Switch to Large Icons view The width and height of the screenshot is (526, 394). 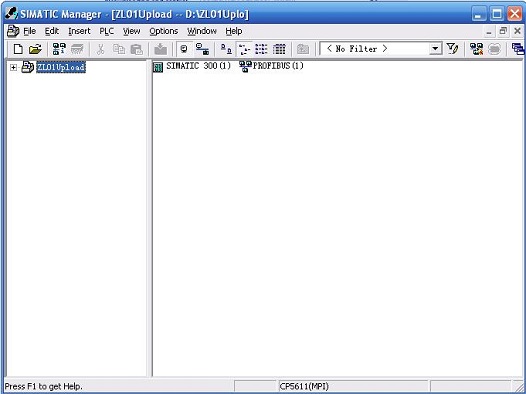(226, 50)
